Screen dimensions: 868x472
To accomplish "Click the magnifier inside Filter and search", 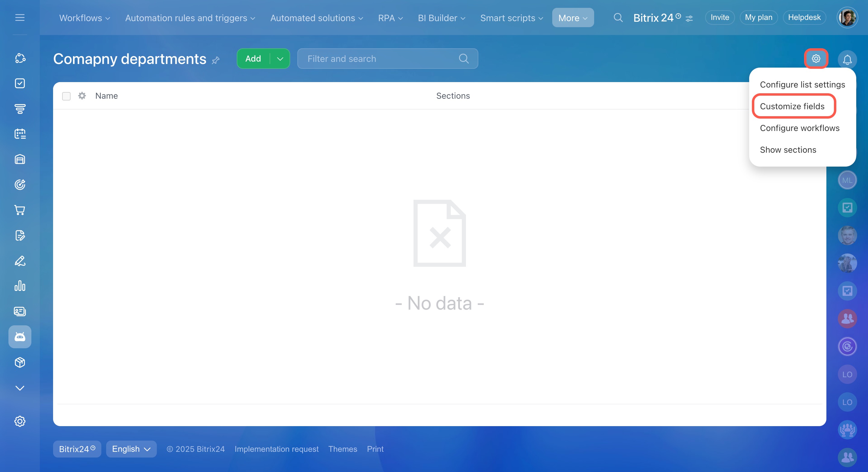I will pyautogui.click(x=464, y=59).
